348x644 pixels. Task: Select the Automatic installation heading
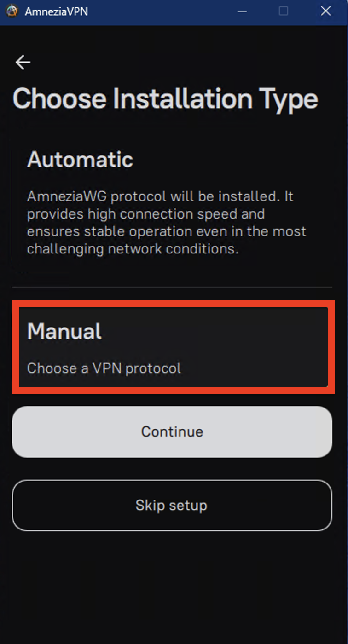tap(80, 160)
